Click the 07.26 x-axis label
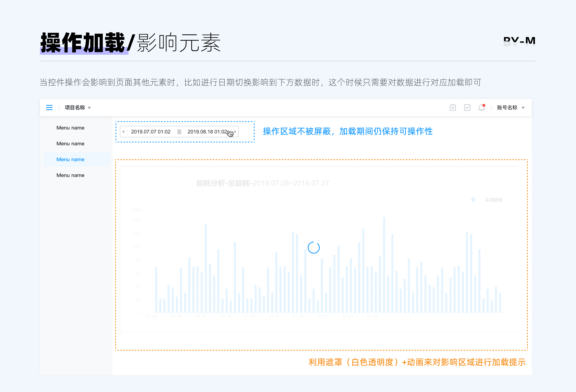The width and height of the screenshot is (576, 392). [372, 316]
